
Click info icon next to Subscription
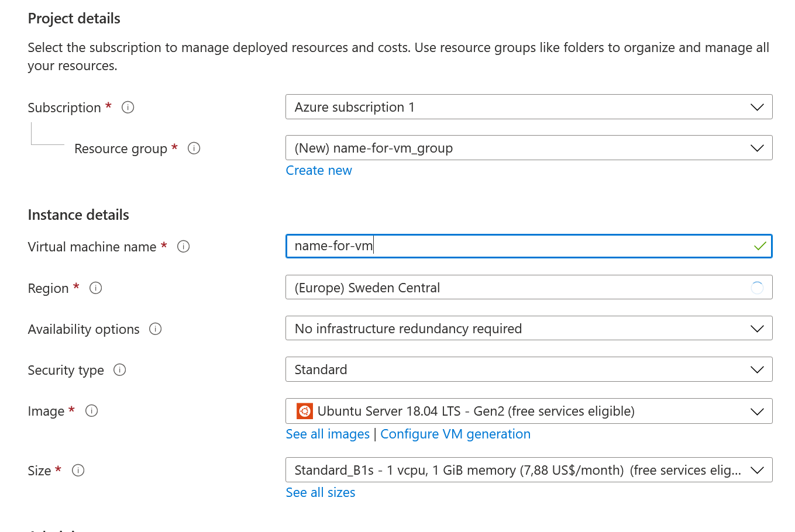[x=128, y=108]
